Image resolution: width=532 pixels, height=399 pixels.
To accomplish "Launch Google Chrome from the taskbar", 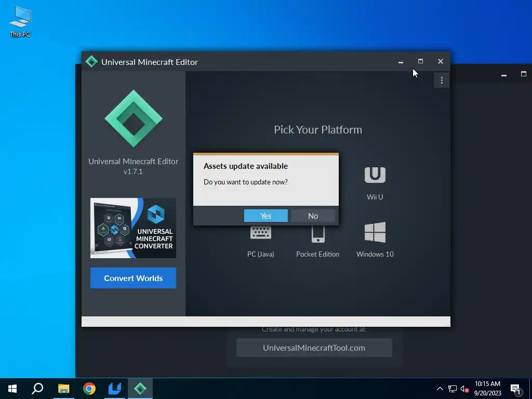I will (89, 389).
